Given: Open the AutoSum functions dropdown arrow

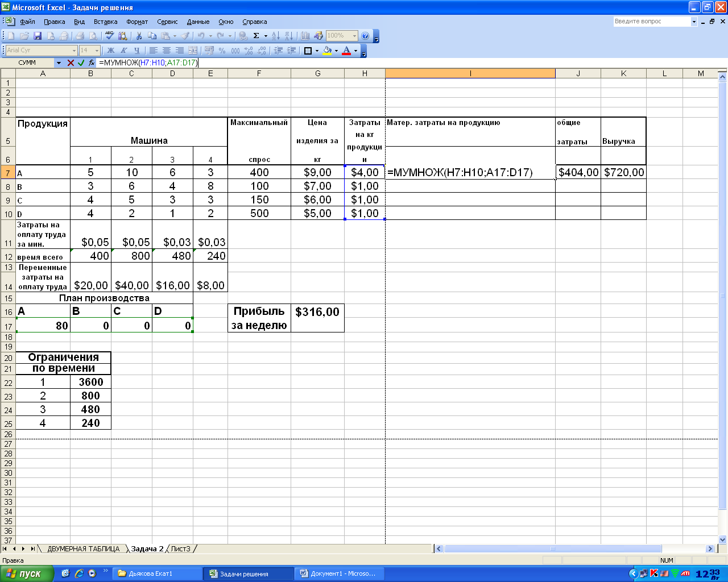Looking at the screenshot, I should point(266,36).
